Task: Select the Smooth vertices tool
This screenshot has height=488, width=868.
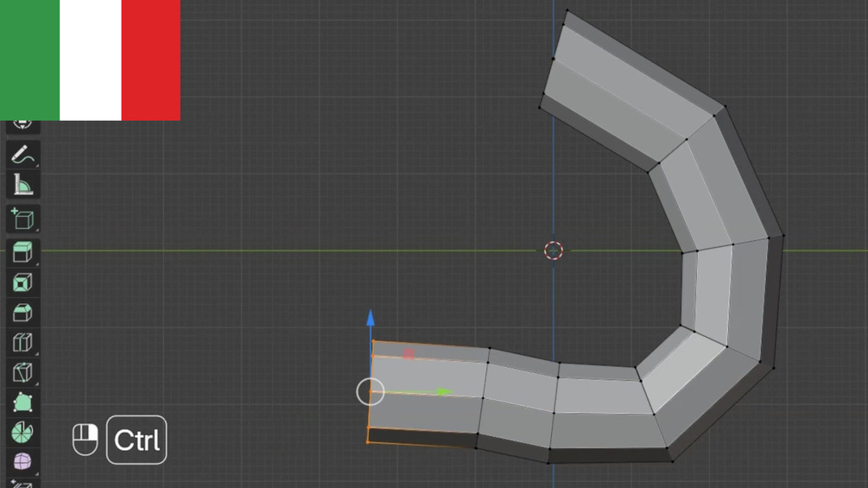Action: coord(22,461)
